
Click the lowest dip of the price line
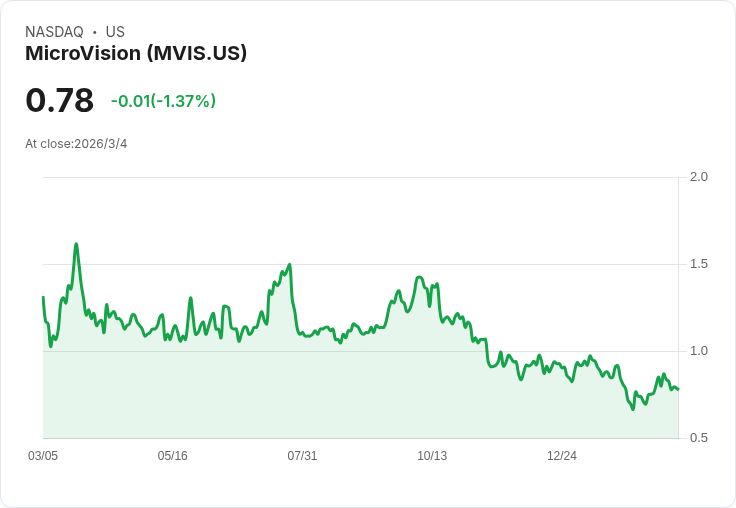coord(633,409)
